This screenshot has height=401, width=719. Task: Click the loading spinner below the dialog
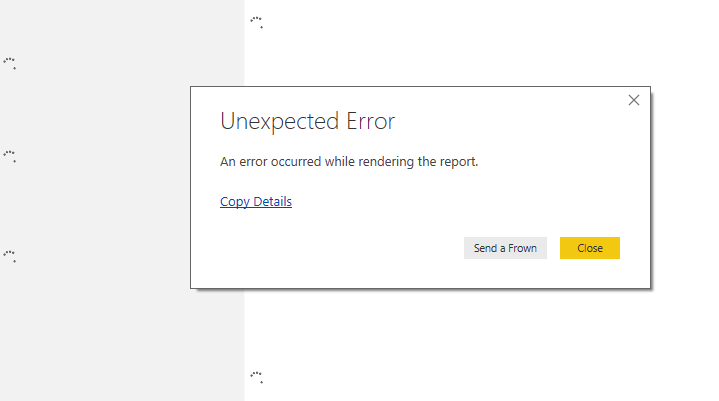pyautogui.click(x=257, y=377)
